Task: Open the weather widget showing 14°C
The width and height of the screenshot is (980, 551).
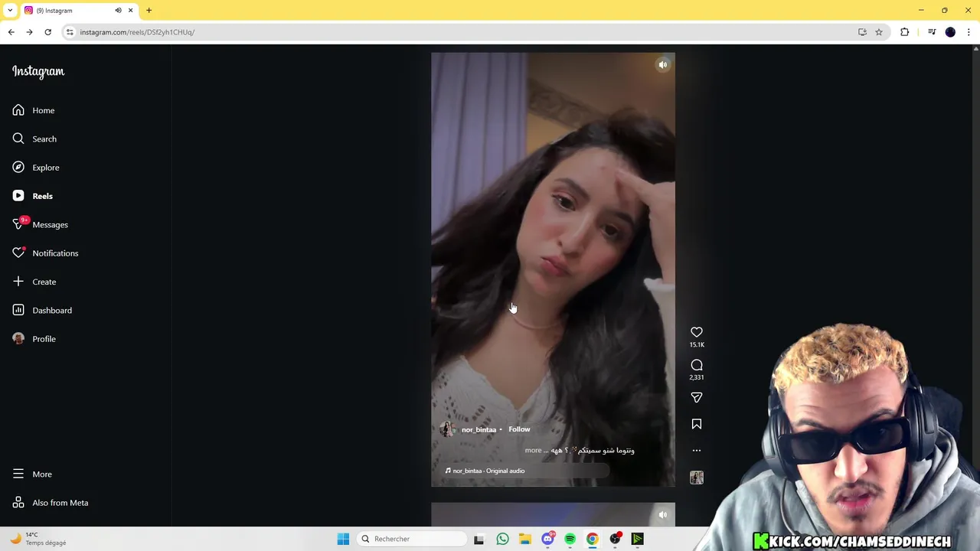Action: pos(38,539)
